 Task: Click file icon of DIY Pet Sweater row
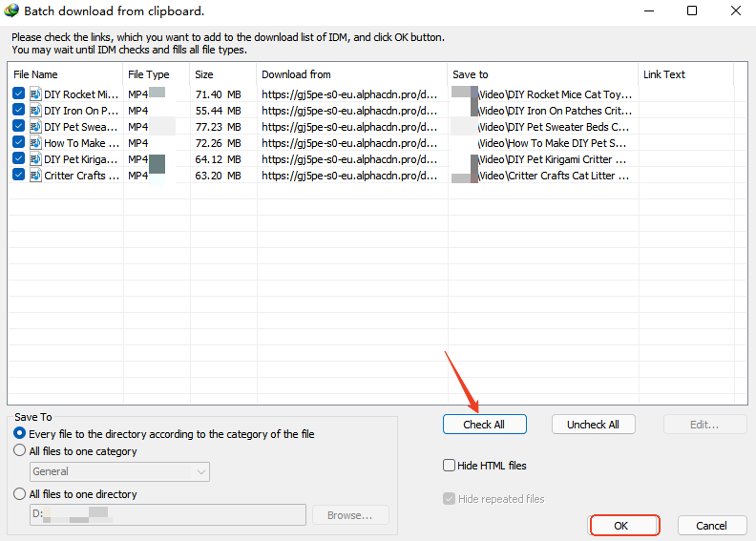35,127
